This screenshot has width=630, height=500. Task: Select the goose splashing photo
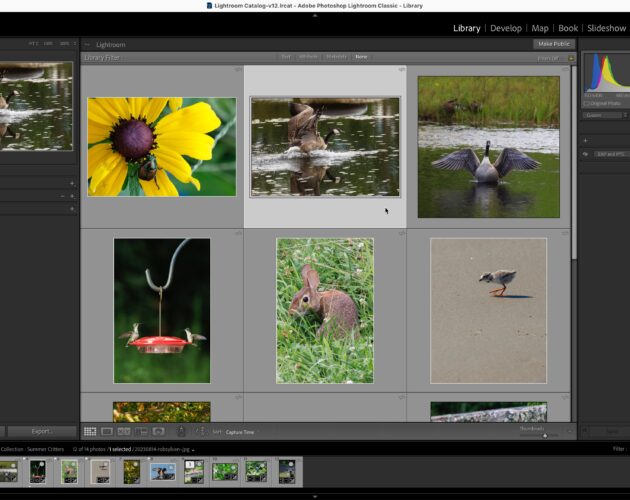[325, 147]
